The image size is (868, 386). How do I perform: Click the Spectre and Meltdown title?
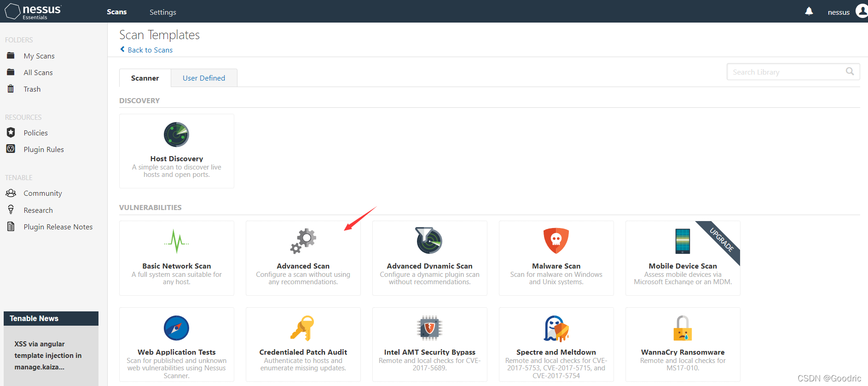pyautogui.click(x=556, y=352)
